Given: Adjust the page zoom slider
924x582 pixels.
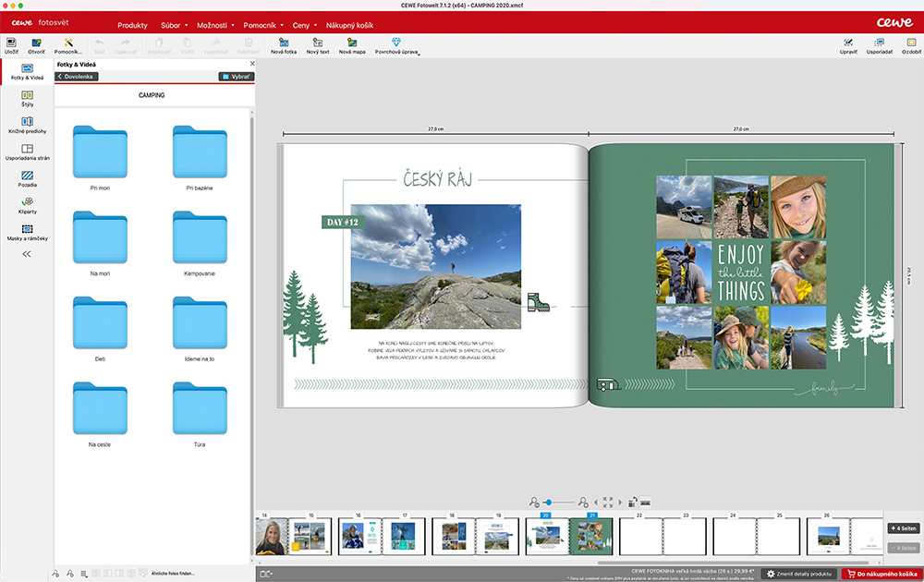Looking at the screenshot, I should [x=548, y=502].
